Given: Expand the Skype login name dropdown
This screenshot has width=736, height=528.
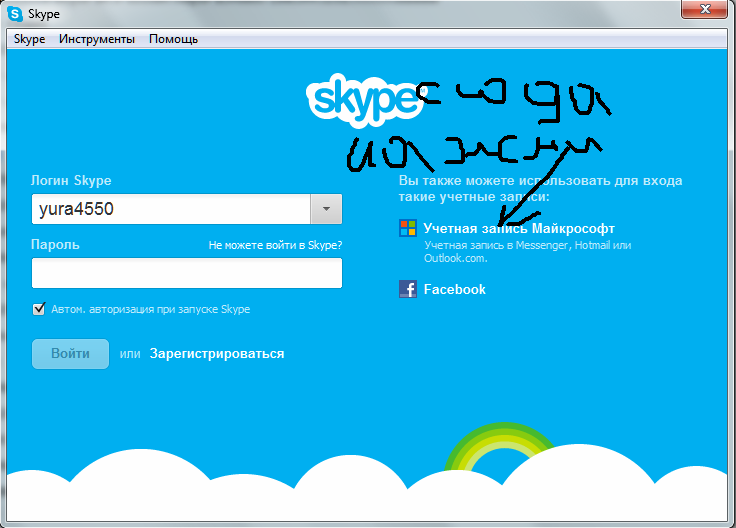Looking at the screenshot, I should [326, 209].
